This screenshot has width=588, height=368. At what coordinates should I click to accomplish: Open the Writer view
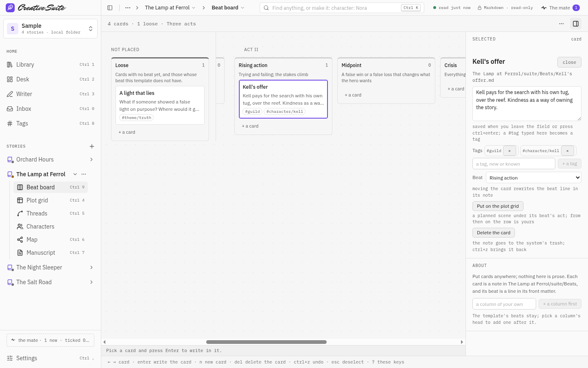click(50, 94)
